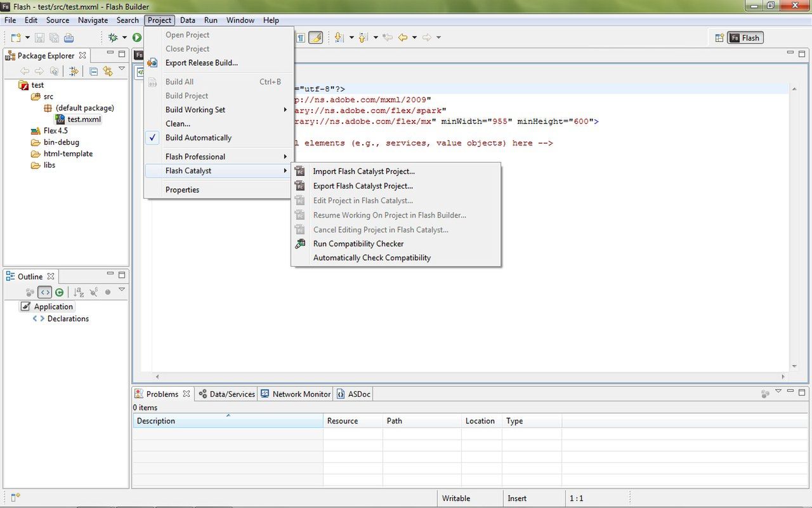
Task: Toggle Show Class View in Outline toolbar
Action: coord(44,292)
